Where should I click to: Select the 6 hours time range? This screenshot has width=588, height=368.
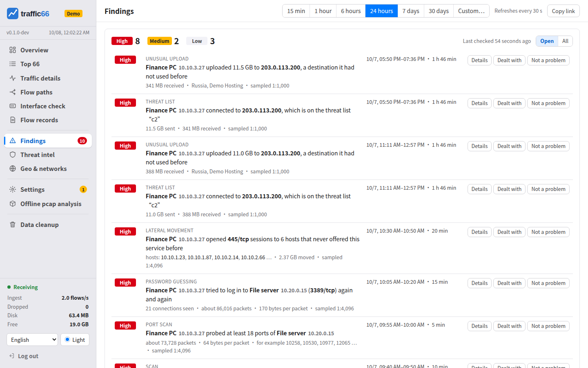pyautogui.click(x=351, y=11)
